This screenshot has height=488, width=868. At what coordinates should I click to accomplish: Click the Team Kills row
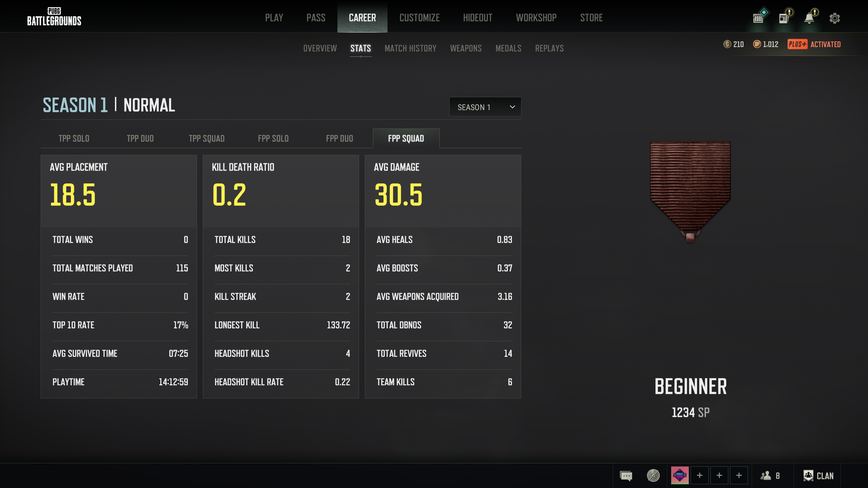tap(444, 382)
